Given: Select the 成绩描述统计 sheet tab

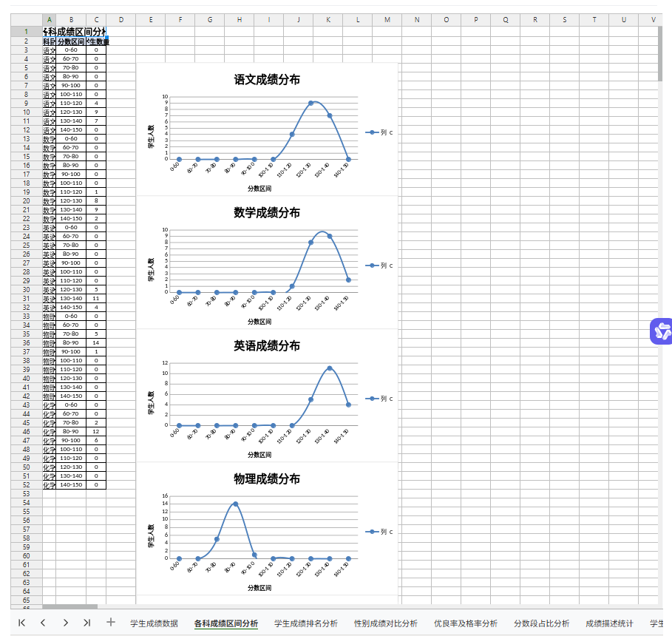Looking at the screenshot, I should [609, 623].
